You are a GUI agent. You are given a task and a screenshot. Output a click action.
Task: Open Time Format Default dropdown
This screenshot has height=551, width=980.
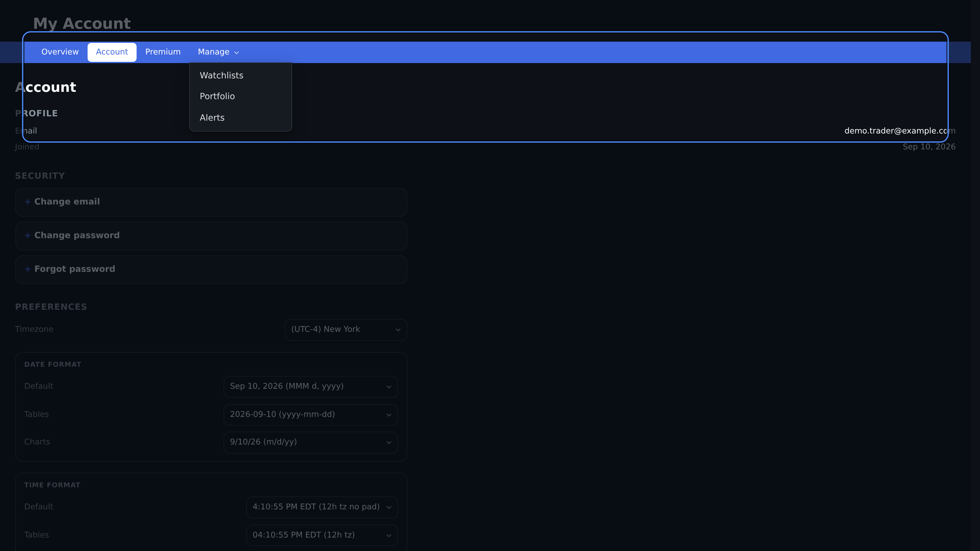[322, 507]
